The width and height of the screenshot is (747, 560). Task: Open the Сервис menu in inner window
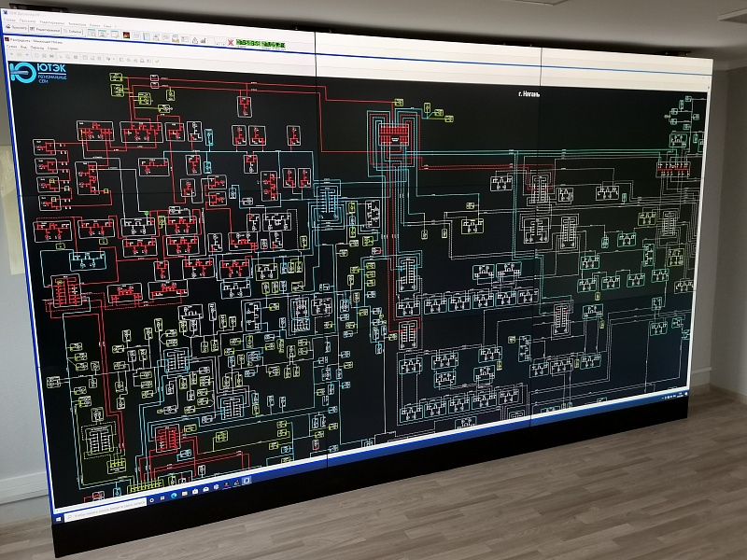pyautogui.click(x=51, y=48)
